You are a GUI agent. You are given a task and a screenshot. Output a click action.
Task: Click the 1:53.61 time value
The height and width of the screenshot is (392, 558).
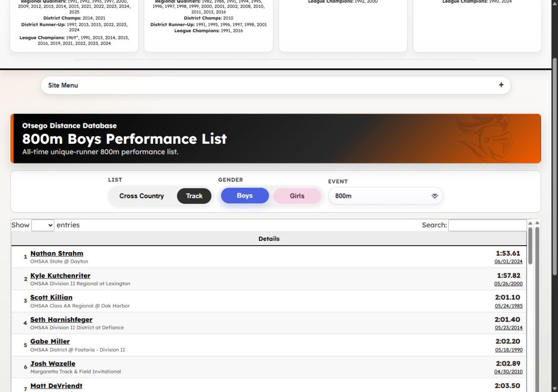coord(508,254)
